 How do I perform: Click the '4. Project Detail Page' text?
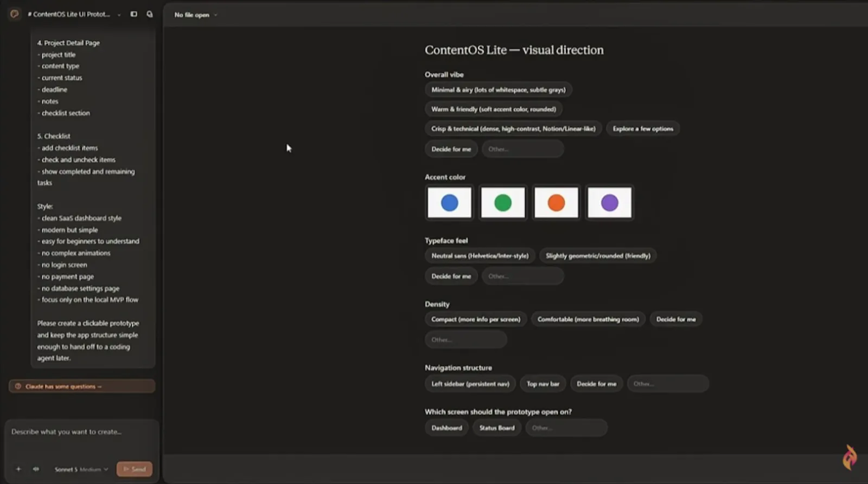68,43
